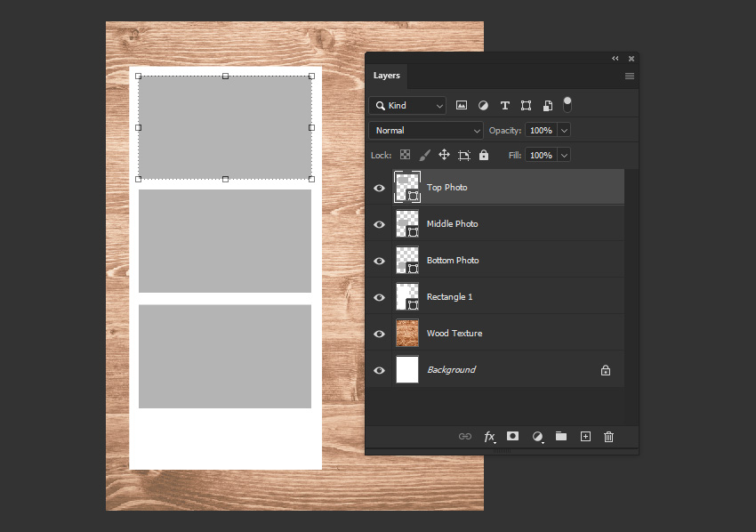Click the middle gray photo placeholder on canvas
Viewport: 756px width, 532px height.
pyautogui.click(x=225, y=241)
